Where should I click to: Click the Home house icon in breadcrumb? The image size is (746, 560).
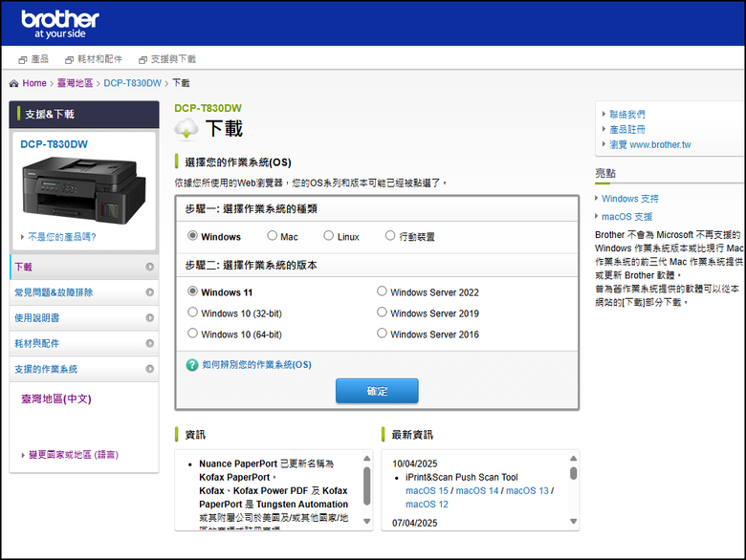pyautogui.click(x=13, y=83)
